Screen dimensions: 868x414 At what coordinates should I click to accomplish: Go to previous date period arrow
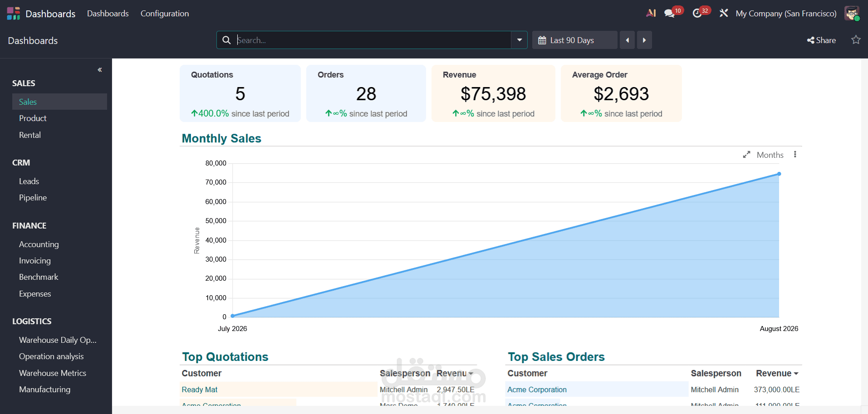tap(627, 40)
